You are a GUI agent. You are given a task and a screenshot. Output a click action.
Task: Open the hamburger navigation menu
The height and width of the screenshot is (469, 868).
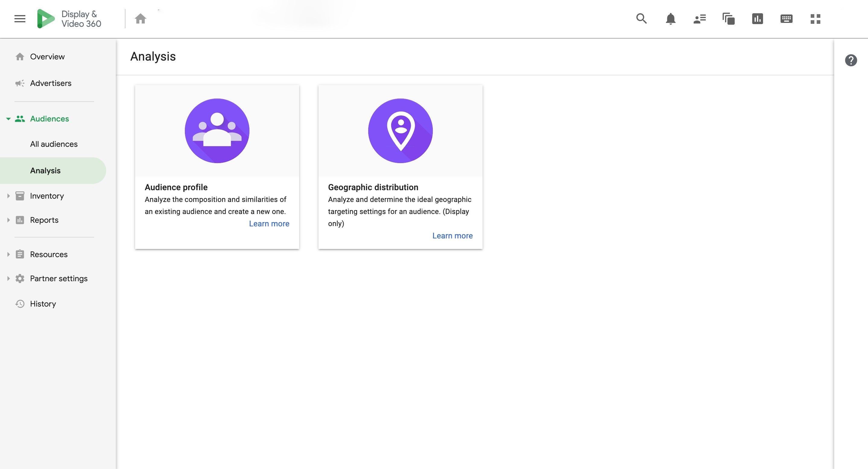coord(19,18)
